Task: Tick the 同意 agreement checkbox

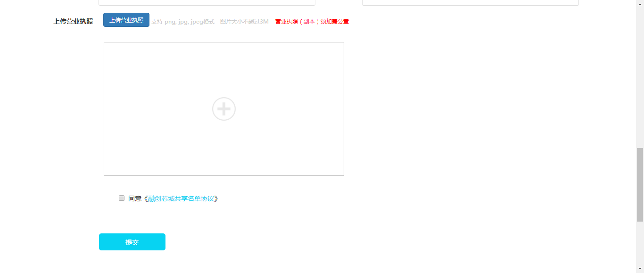Action: pos(122,198)
